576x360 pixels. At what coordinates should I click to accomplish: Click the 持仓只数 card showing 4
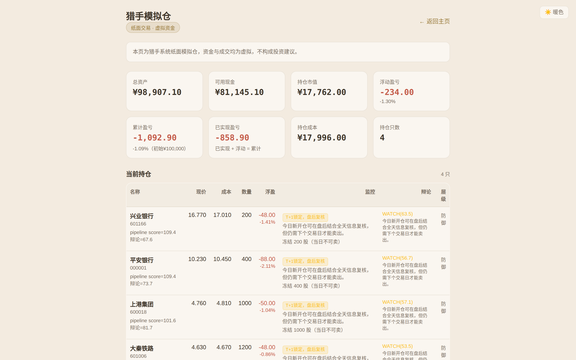click(411, 137)
